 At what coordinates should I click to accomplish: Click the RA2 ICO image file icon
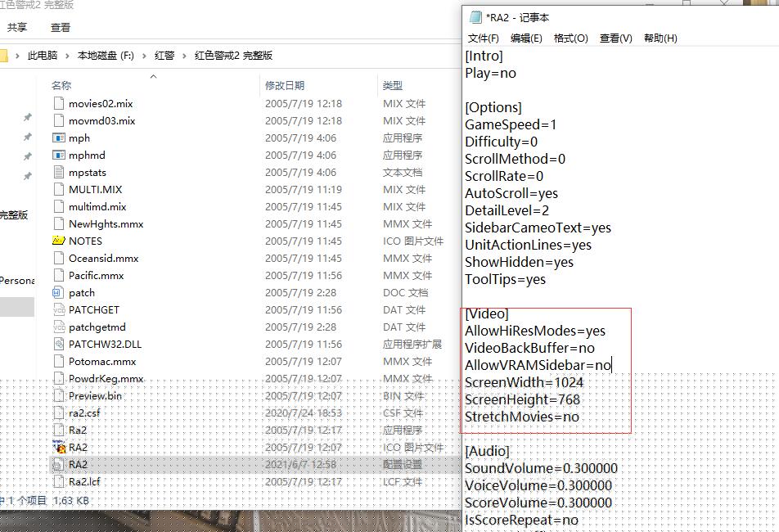(x=59, y=447)
